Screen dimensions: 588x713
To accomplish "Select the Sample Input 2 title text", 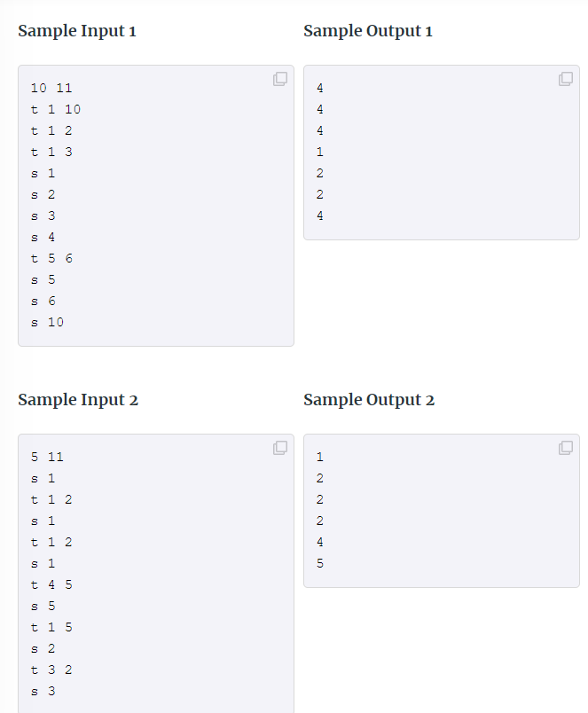I will coord(79,399).
